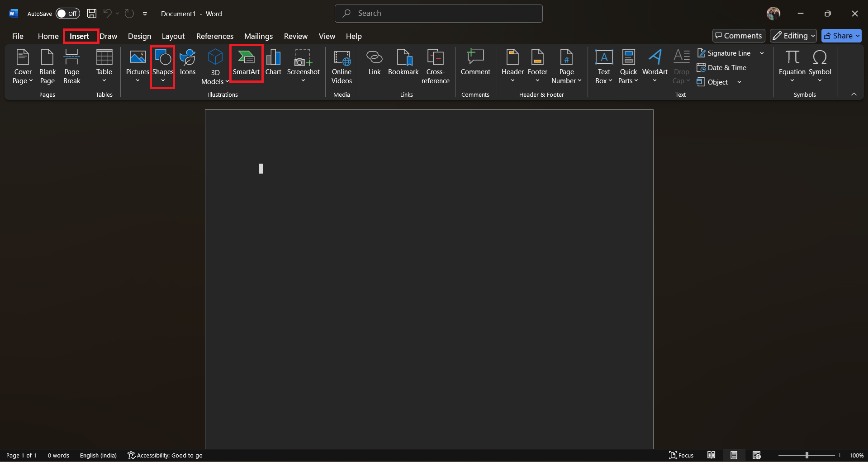Insert a Text Box
Screen dimensions: 868x462
[604, 66]
